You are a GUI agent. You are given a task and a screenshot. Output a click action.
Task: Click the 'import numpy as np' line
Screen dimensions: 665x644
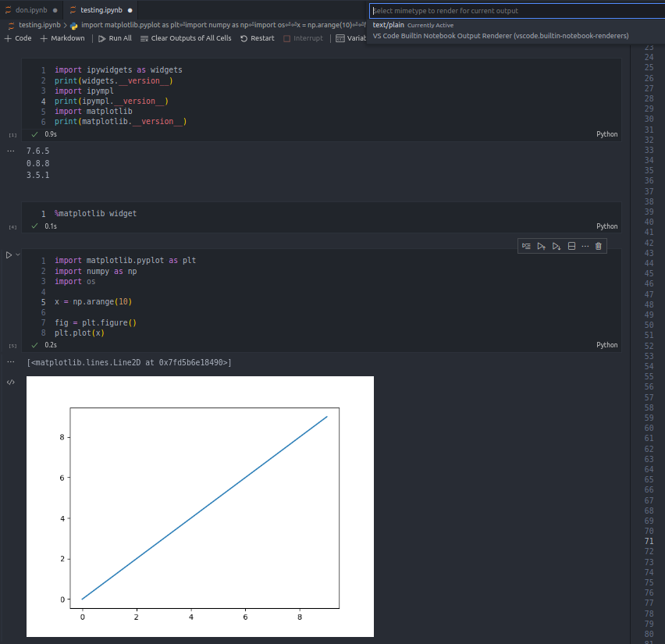[95, 271]
